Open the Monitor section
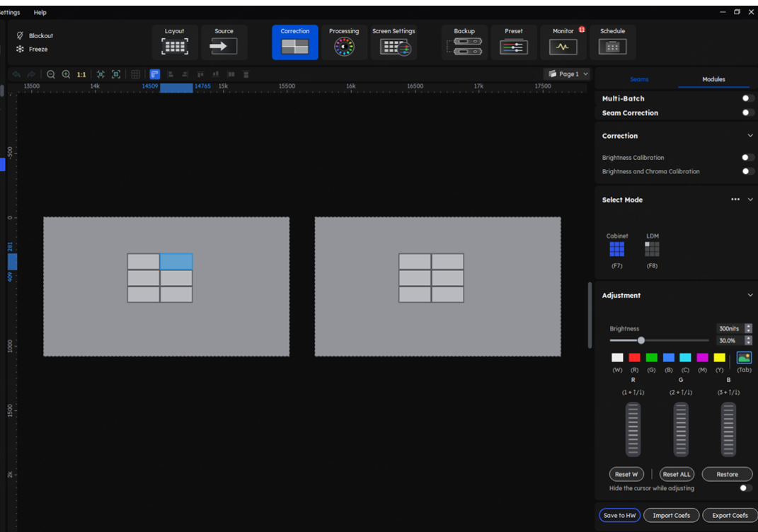 pos(563,42)
